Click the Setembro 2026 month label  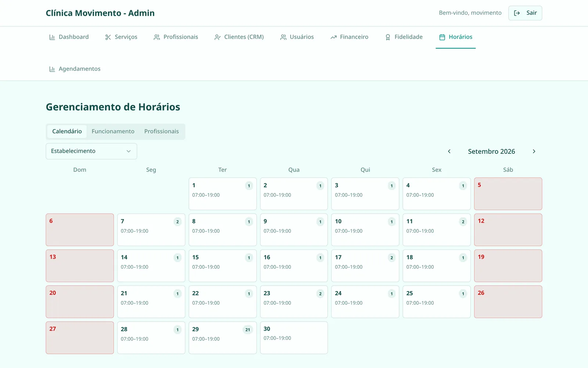click(x=491, y=151)
